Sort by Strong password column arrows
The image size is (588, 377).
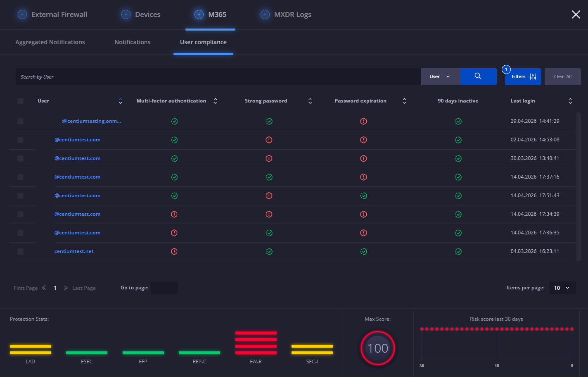point(310,101)
